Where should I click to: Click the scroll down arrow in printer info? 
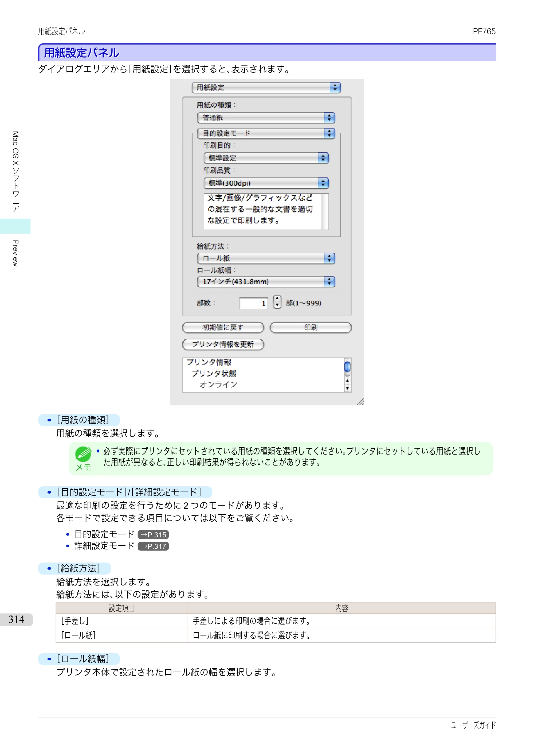(x=347, y=389)
